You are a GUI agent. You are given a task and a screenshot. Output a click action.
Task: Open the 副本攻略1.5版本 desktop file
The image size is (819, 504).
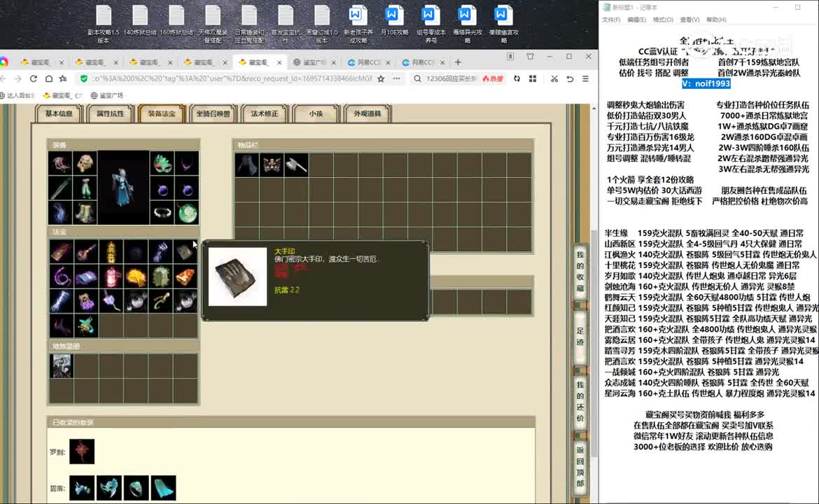[104, 24]
